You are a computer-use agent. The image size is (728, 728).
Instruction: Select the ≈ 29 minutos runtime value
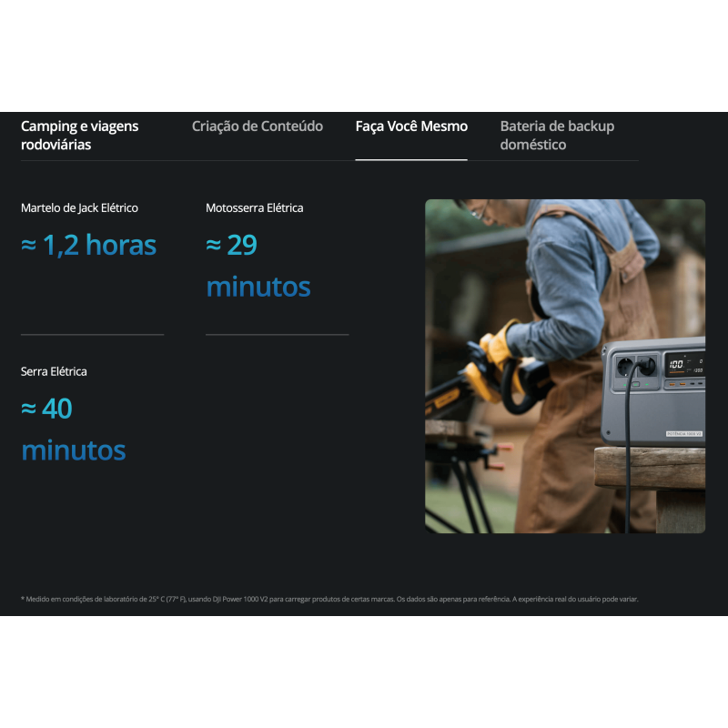tap(258, 266)
